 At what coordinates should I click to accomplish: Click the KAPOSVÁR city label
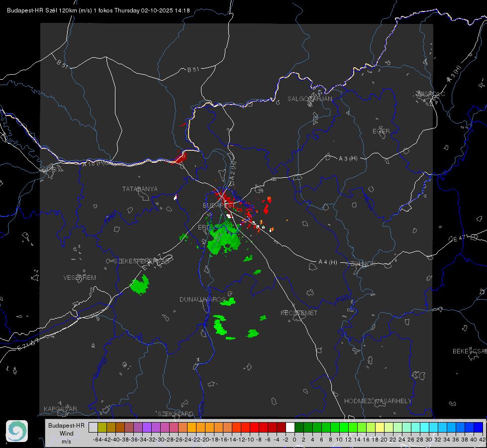pos(60,409)
